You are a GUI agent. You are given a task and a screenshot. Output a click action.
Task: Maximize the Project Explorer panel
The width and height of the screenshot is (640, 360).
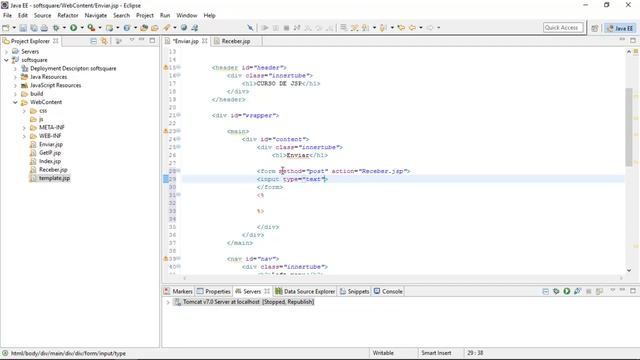(x=152, y=40)
